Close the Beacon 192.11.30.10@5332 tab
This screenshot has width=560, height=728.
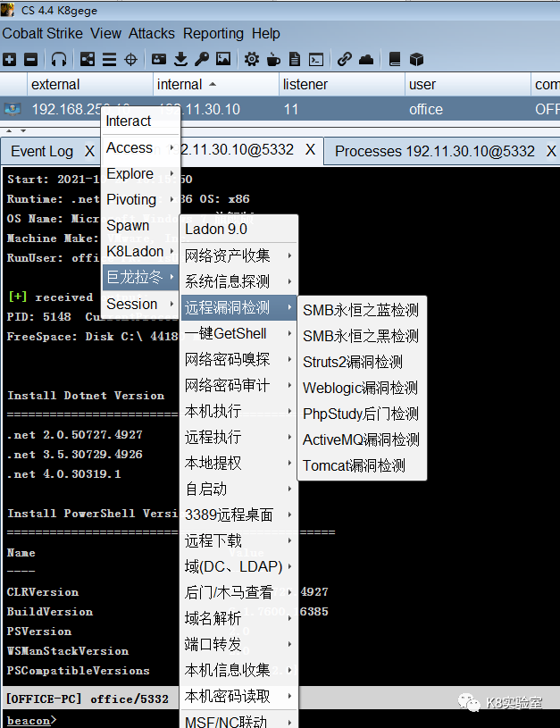[311, 150]
